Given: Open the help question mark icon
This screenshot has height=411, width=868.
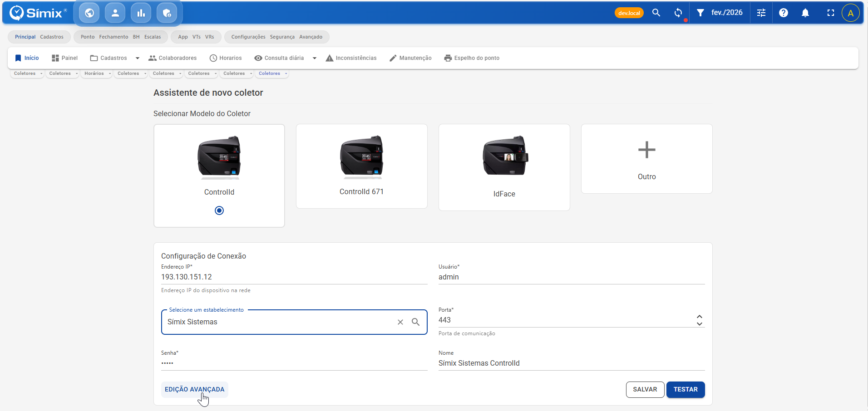Looking at the screenshot, I should 784,13.
